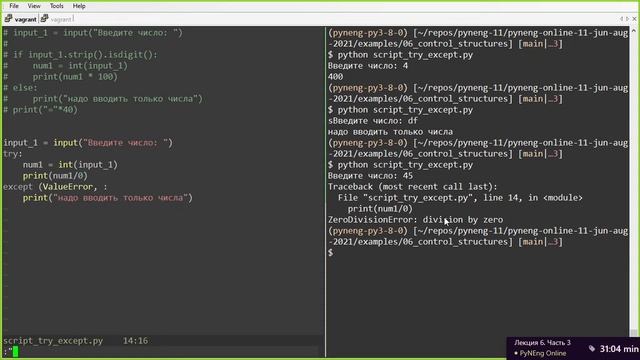Click the right tab-scroll arrow
This screenshot has height=360, width=640.
(627, 19)
